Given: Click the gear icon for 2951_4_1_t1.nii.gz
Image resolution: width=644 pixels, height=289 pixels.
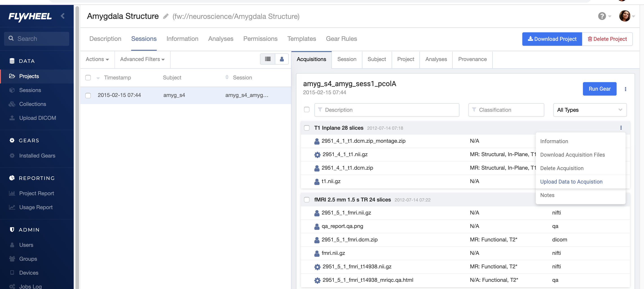Looking at the screenshot, I should tap(317, 155).
